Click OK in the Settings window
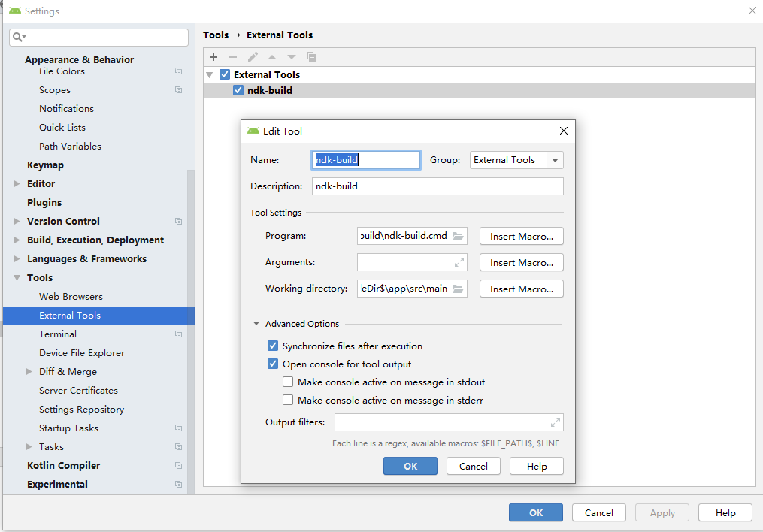Image resolution: width=763 pixels, height=532 pixels. click(536, 512)
